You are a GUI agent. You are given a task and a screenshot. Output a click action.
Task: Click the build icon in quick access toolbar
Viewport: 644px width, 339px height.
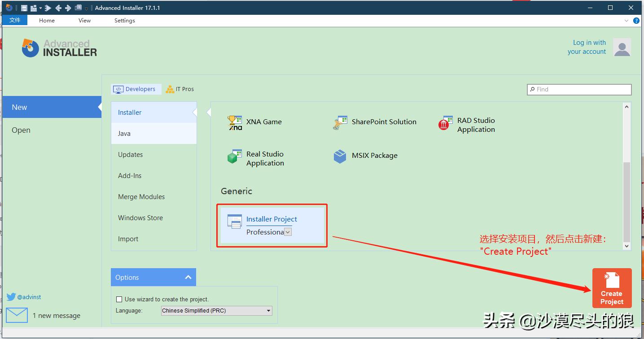[34, 8]
